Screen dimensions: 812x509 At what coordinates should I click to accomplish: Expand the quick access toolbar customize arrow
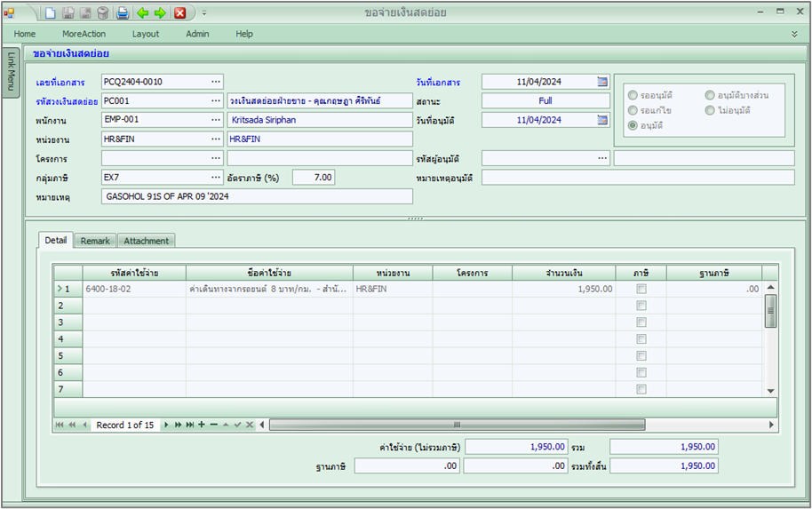click(203, 12)
